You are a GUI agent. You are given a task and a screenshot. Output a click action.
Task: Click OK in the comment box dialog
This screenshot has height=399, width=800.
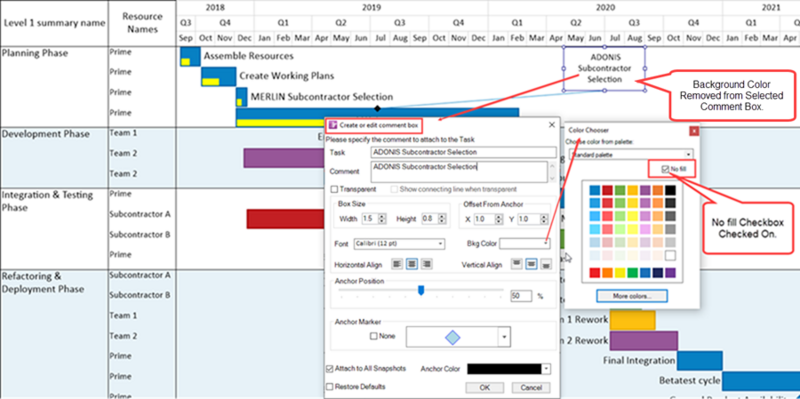coord(485,388)
